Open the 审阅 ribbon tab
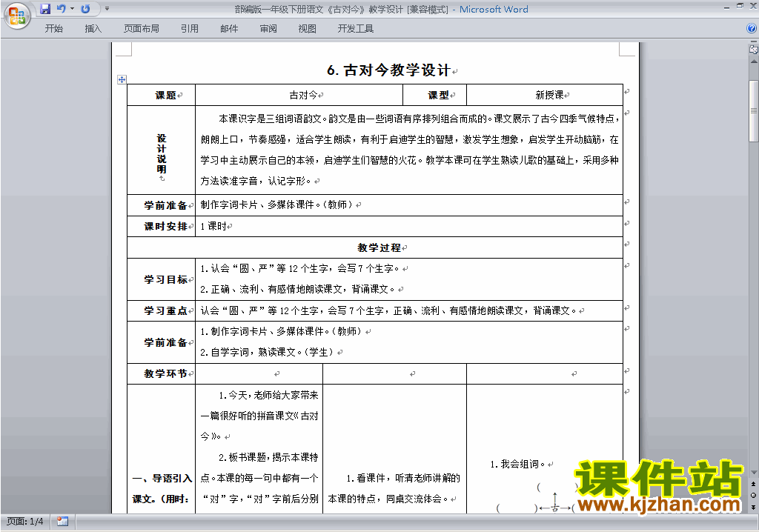This screenshot has height=532, width=759. click(x=268, y=29)
